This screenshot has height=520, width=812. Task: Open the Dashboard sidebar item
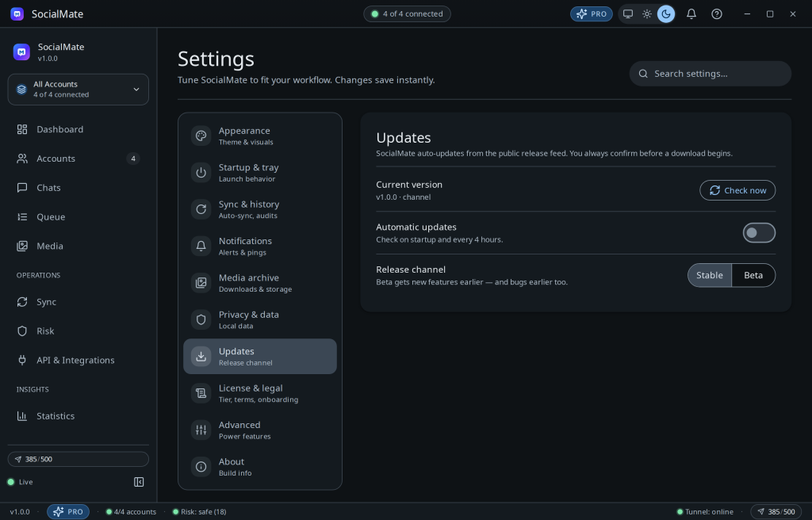click(79, 129)
